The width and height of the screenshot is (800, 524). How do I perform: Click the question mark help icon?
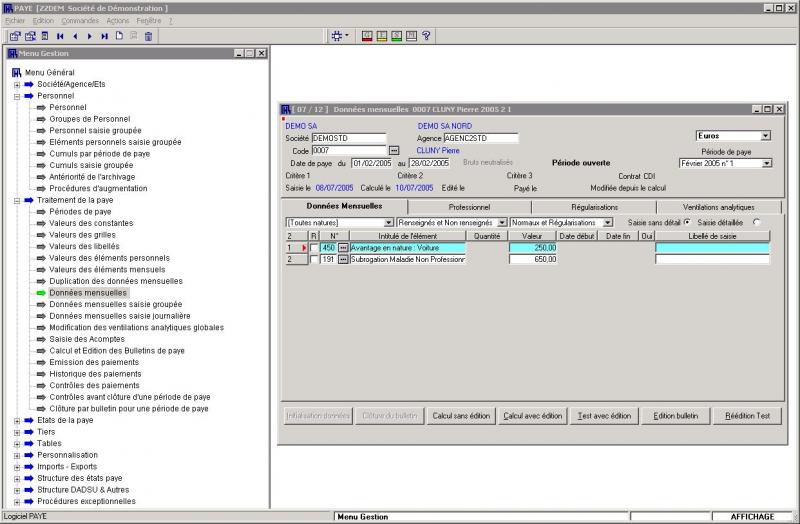pyautogui.click(x=427, y=36)
